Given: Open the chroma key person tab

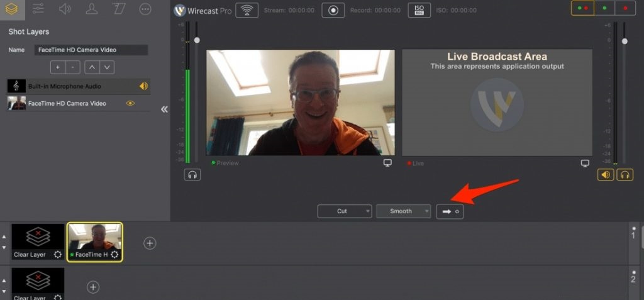Looking at the screenshot, I should pyautogui.click(x=92, y=9).
